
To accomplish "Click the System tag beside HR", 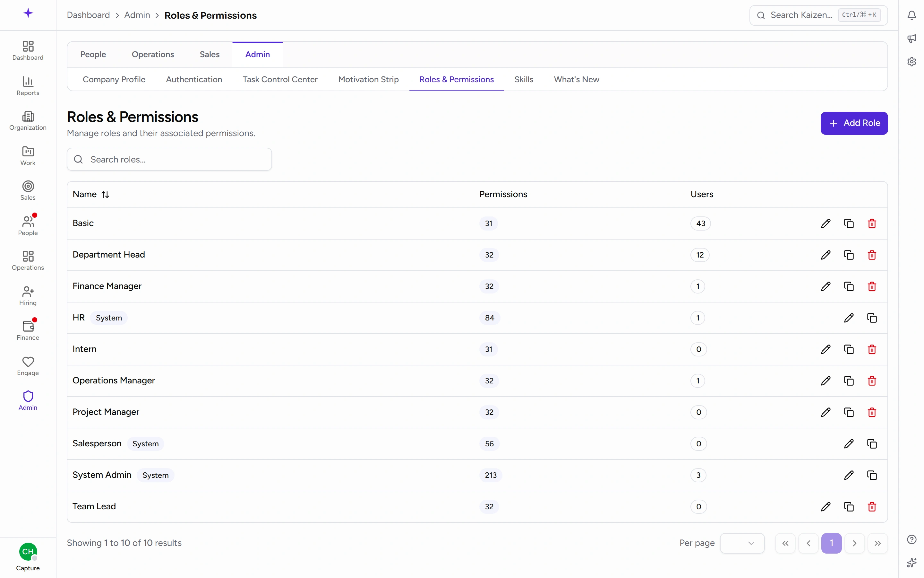I will tap(109, 318).
